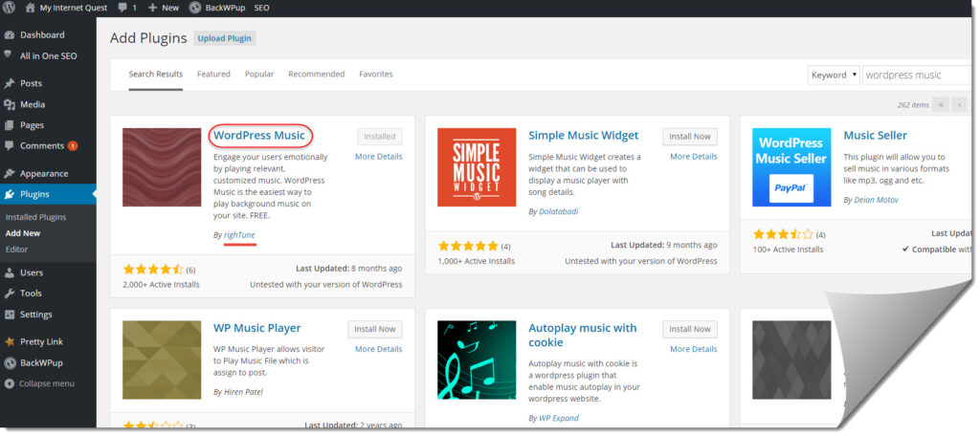Open More Details for WP Music Player
980x436 pixels.
379,349
